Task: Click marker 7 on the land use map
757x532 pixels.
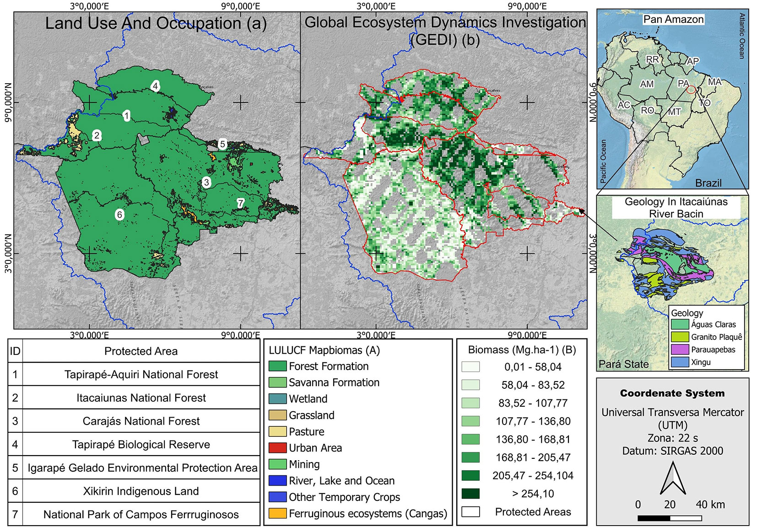Action: 240,203
